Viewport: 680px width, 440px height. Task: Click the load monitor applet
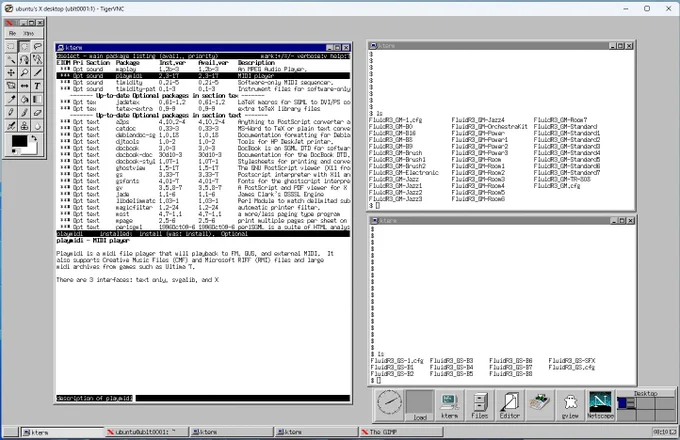coord(419,405)
